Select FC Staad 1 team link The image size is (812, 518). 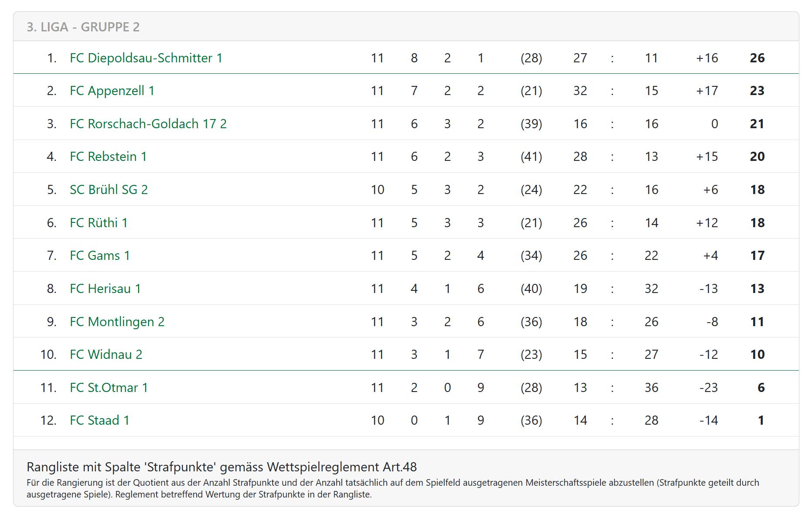(x=99, y=420)
